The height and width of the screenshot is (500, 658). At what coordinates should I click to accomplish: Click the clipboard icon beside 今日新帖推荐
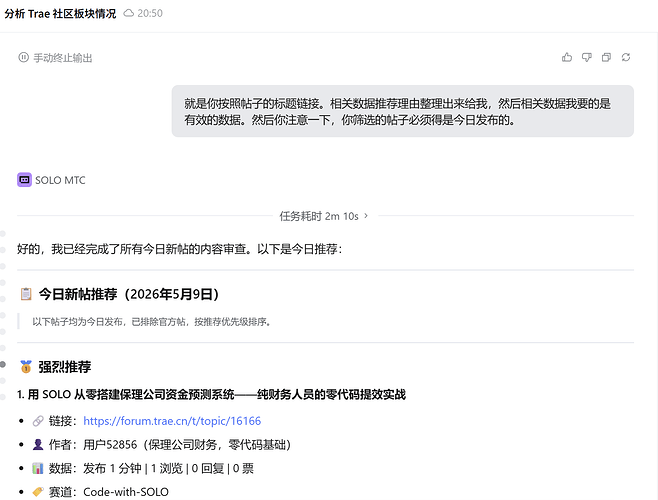[26, 294]
